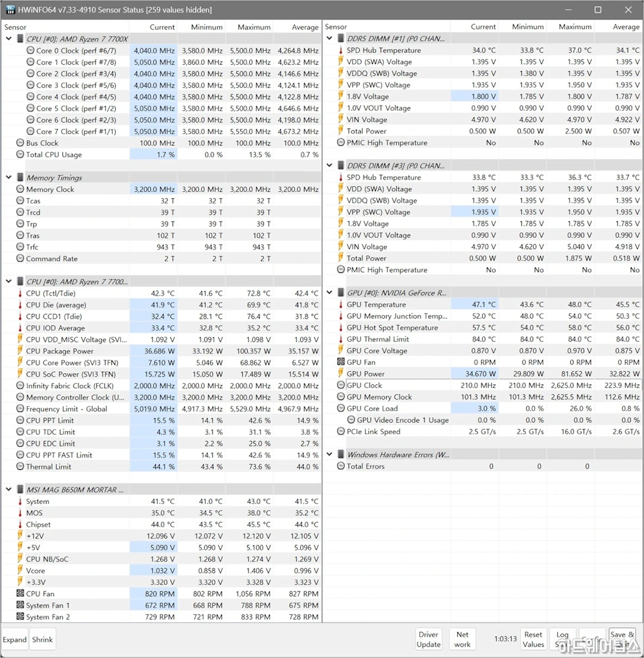The image size is (644, 658).
Task: Collapse the Memory Timings group
Action: click(x=9, y=177)
